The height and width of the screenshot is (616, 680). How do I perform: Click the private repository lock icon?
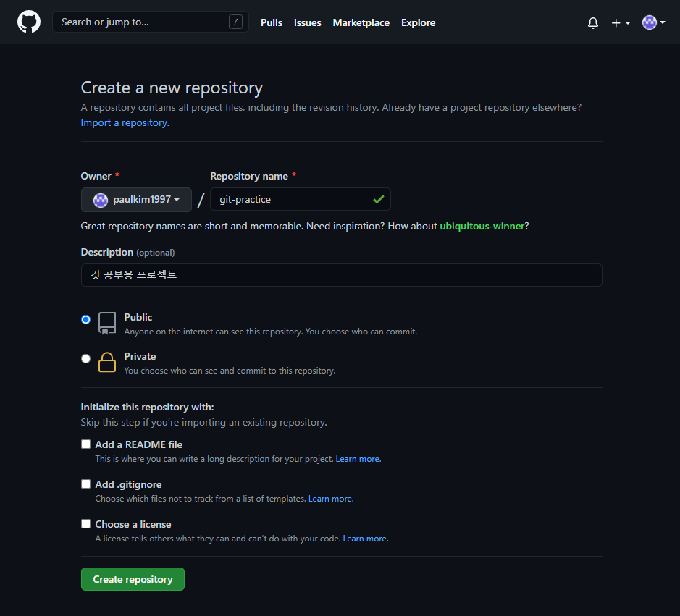pyautogui.click(x=107, y=362)
